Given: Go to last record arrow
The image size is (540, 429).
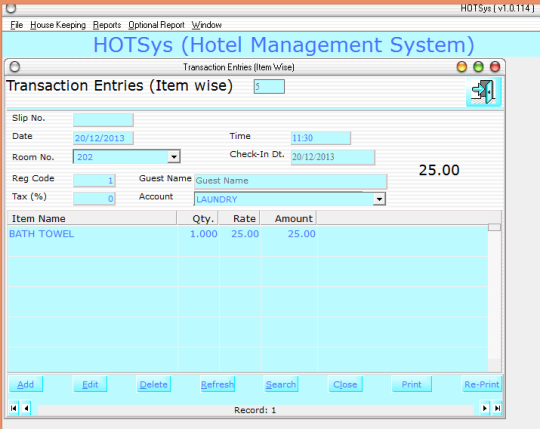Looking at the screenshot, I should (x=497, y=408).
